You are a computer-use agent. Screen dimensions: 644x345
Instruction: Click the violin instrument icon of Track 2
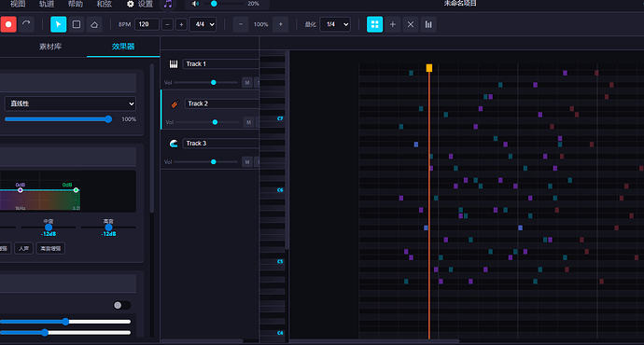(175, 103)
